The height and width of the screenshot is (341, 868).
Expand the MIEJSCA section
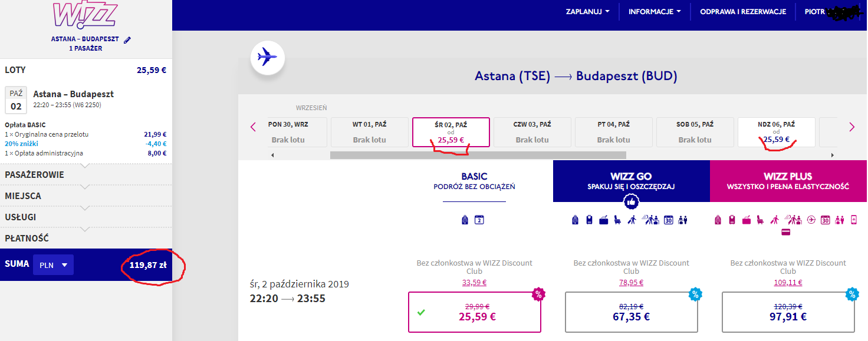click(x=86, y=196)
